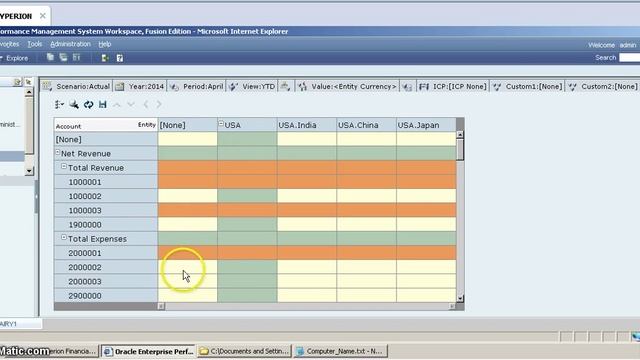
Task: Open the Administration menu
Action: [70, 44]
